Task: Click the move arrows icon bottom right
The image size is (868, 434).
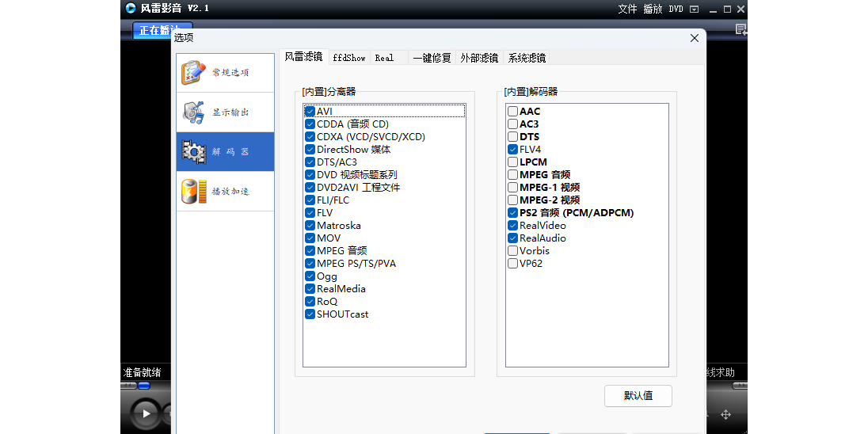Action: coord(725,414)
